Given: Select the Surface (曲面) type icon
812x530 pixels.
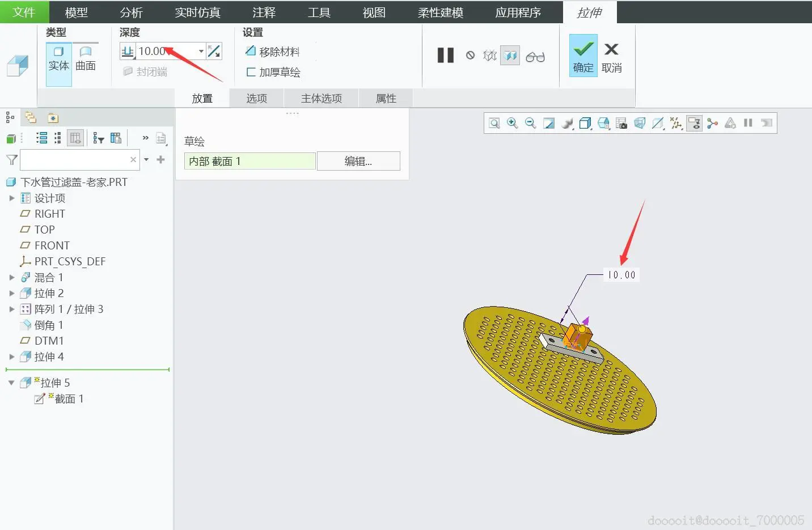Looking at the screenshot, I should pos(86,59).
